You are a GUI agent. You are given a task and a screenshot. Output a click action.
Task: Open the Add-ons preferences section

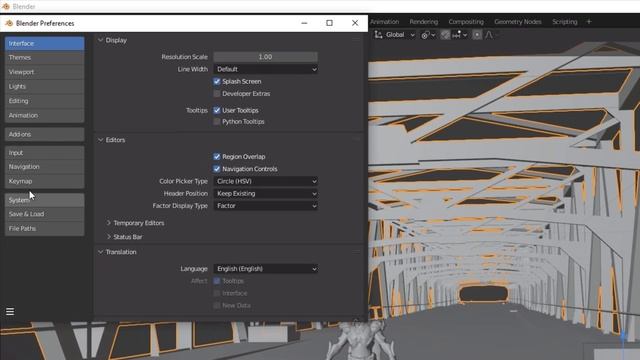click(44, 134)
